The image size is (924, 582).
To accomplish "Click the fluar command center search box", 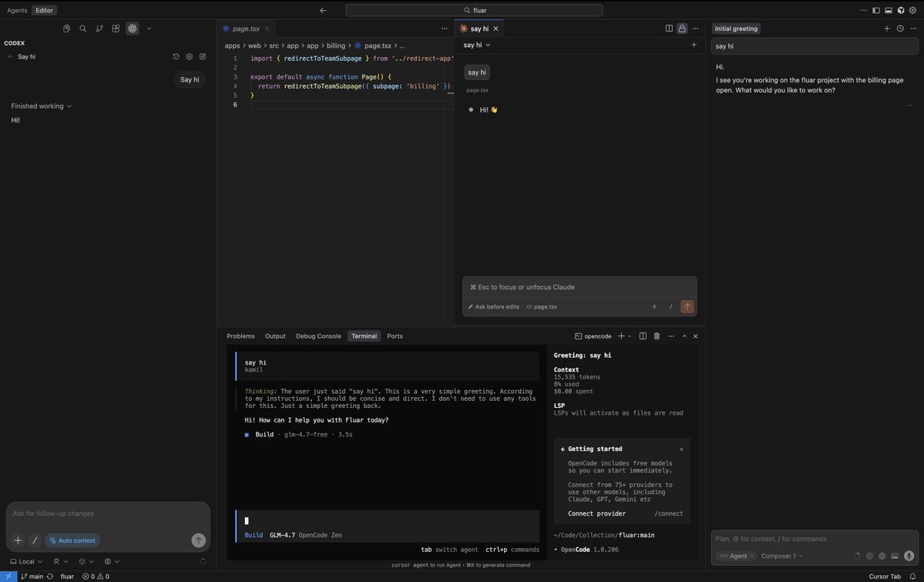I will pyautogui.click(x=474, y=10).
